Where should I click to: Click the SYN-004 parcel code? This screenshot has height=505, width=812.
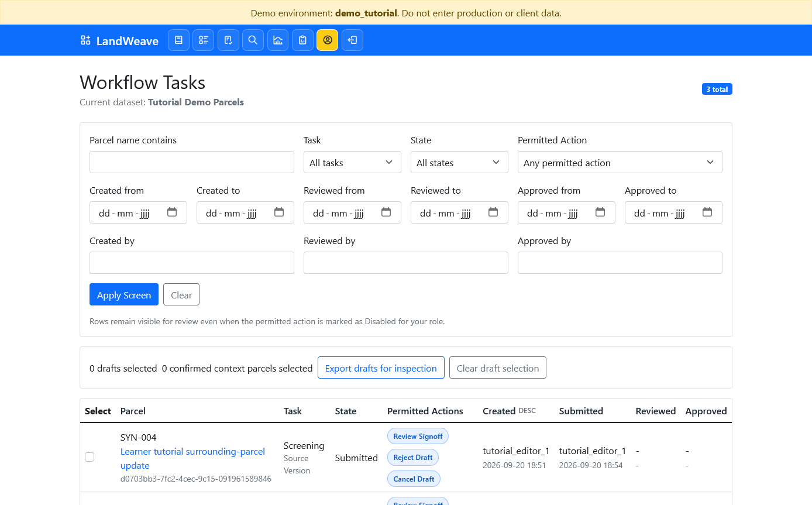(x=139, y=437)
